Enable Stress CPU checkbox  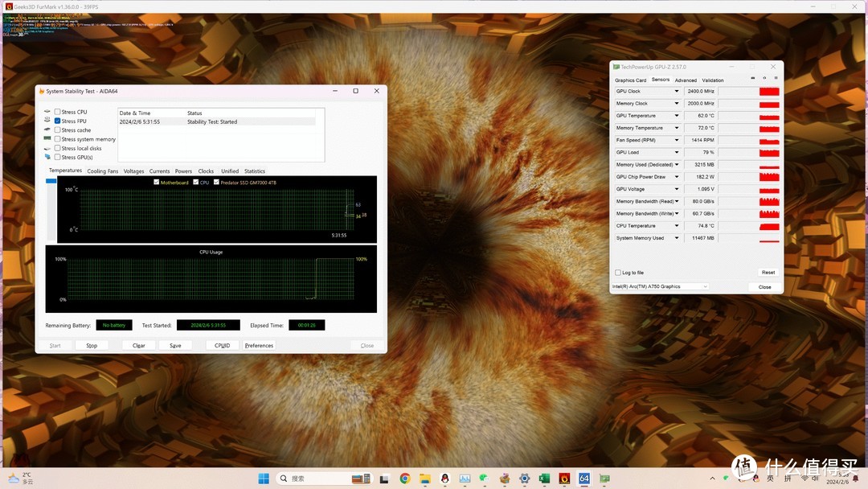pyautogui.click(x=58, y=112)
